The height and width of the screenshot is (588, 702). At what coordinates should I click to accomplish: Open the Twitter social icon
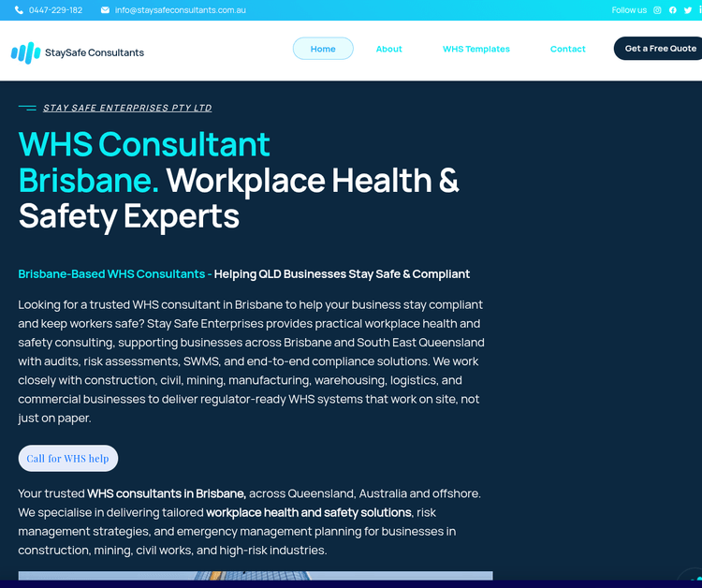pos(688,10)
